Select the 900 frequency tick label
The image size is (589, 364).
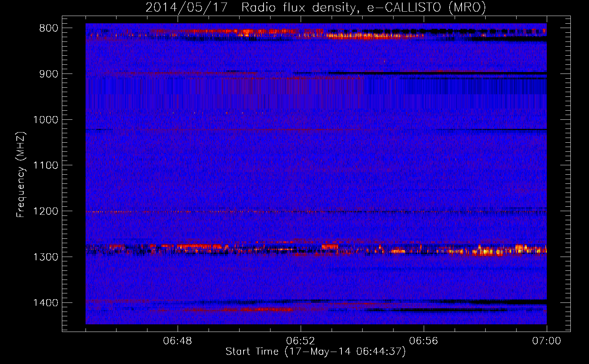click(x=49, y=74)
